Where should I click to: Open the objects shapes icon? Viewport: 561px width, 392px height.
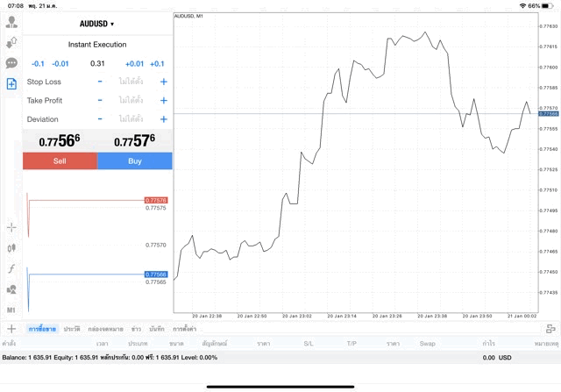[x=11, y=289]
